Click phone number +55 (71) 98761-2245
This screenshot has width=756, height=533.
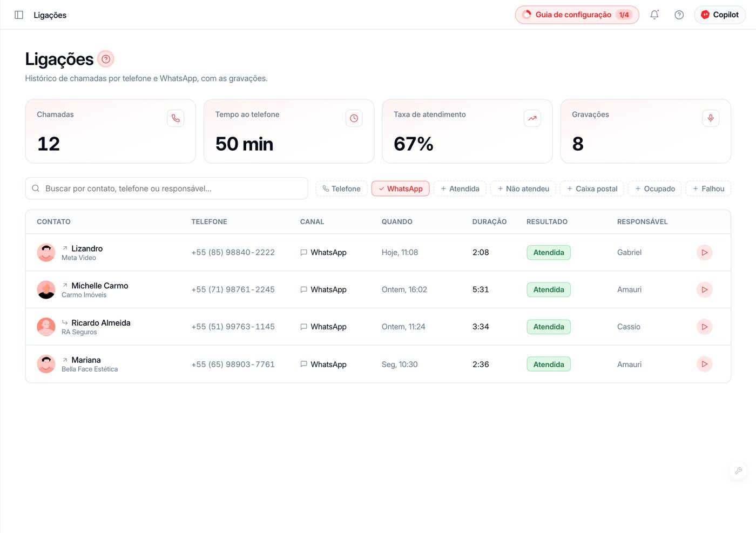point(233,289)
